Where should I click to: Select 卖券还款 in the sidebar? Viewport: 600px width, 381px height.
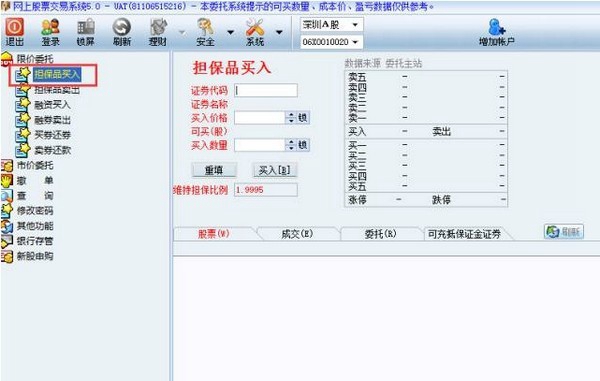pos(52,150)
